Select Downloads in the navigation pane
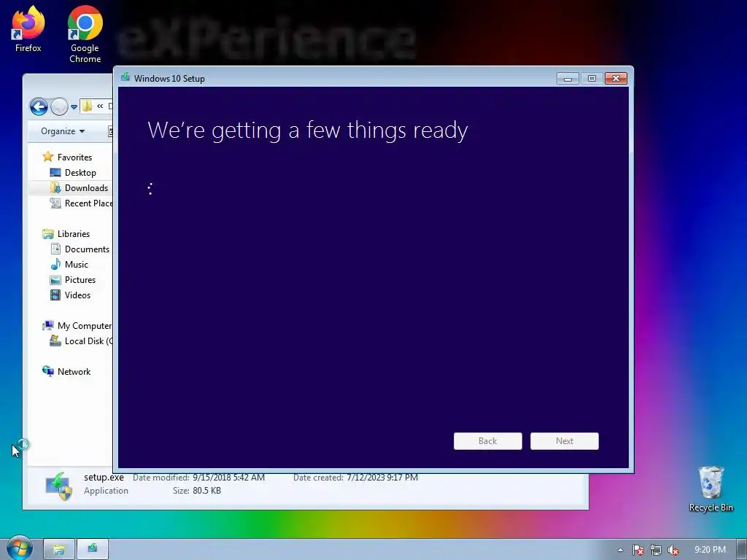The width and height of the screenshot is (747, 560). click(x=79, y=187)
